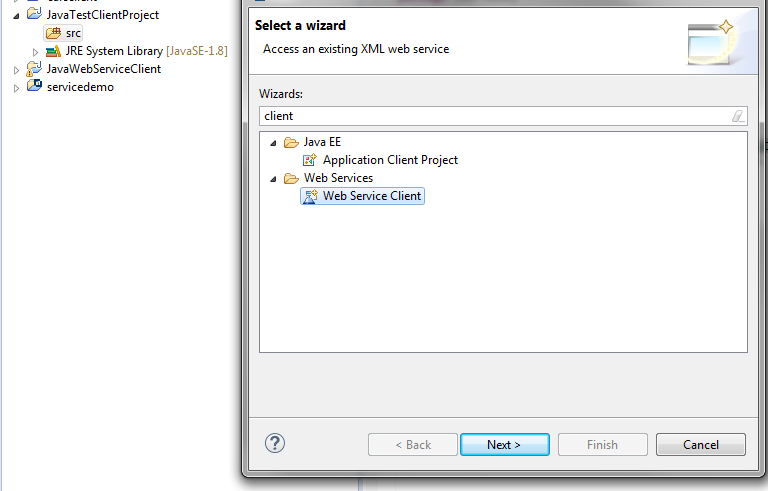Viewport: 768px width, 491px height.
Task: Click the Next button
Action: [504, 445]
